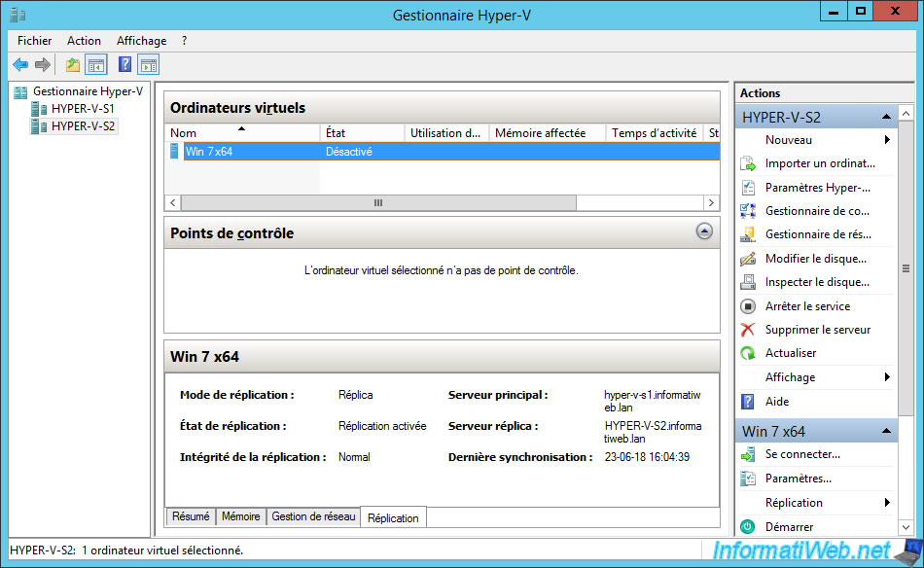Collapse the HYPER-V-S2 actions section
924x568 pixels.
pos(886,117)
